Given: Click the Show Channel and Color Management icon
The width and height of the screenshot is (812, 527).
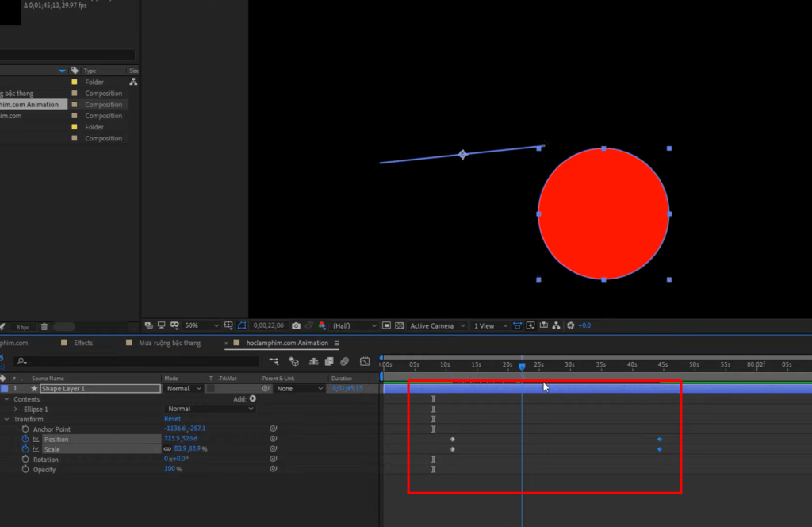Looking at the screenshot, I should pyautogui.click(x=320, y=325).
